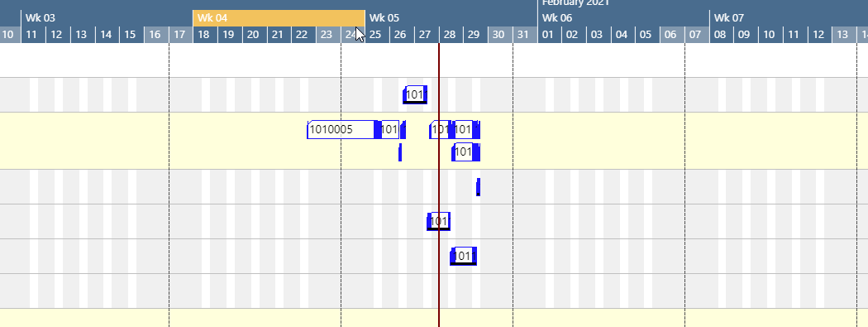868x327 pixels.
Task: Click day 11 under Wk 03
Action: [33, 35]
